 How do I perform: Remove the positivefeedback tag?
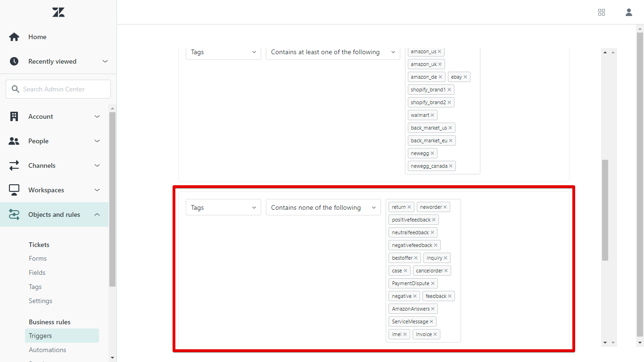pyautogui.click(x=434, y=220)
